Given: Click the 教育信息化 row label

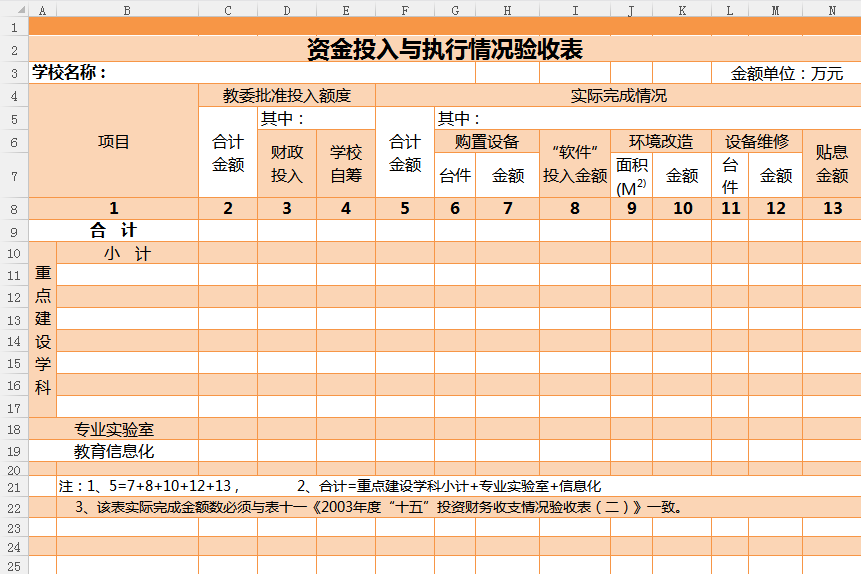Looking at the screenshot, I should [x=114, y=451].
